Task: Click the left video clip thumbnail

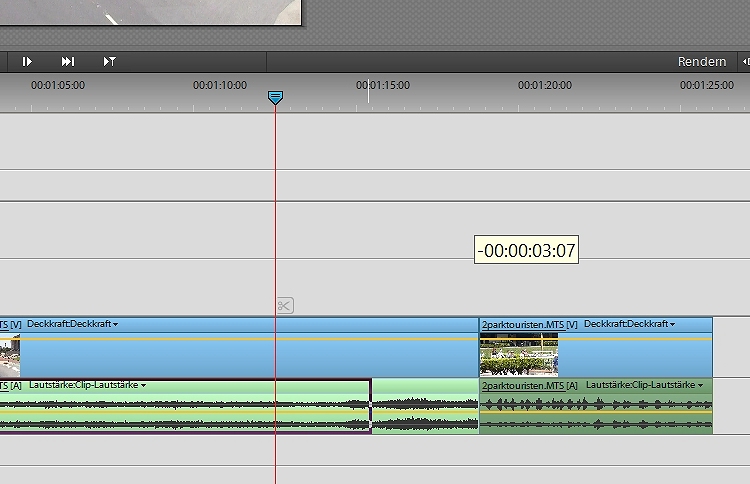Action: (10, 355)
